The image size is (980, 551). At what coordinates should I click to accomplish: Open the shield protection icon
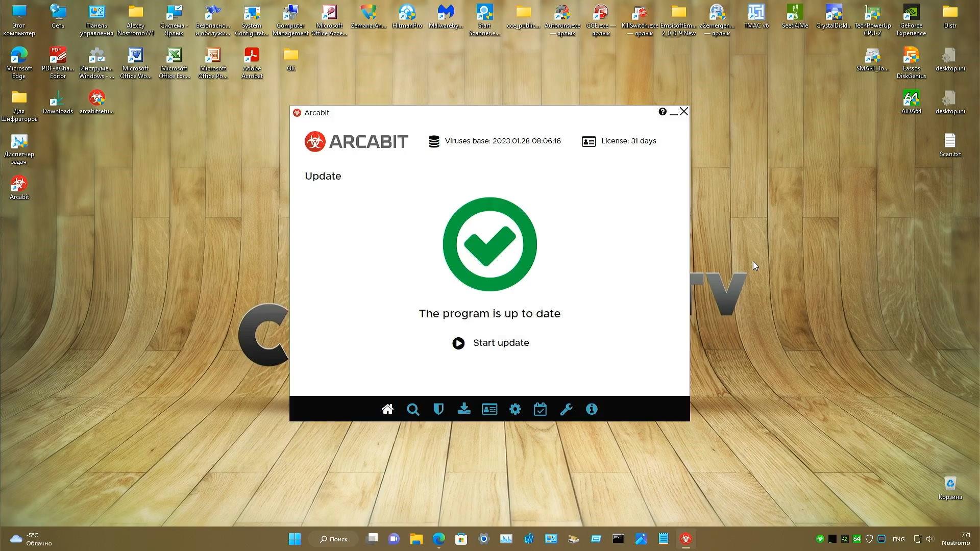click(x=438, y=409)
